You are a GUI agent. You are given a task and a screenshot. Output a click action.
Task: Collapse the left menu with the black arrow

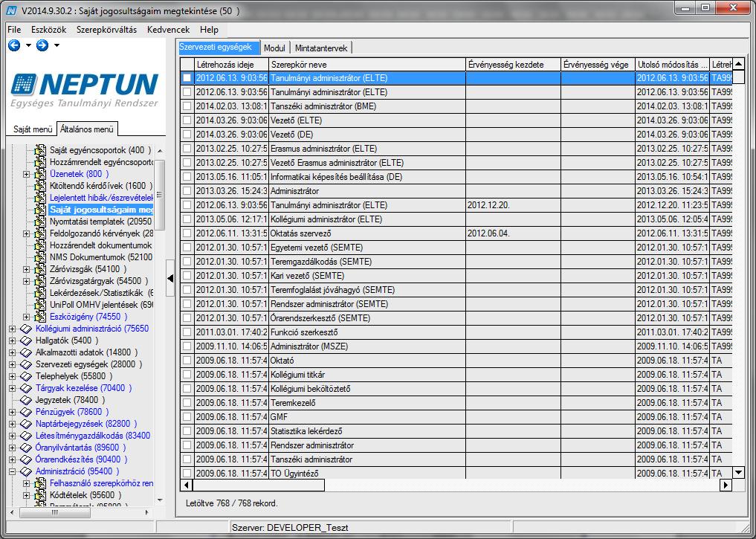pyautogui.click(x=170, y=278)
